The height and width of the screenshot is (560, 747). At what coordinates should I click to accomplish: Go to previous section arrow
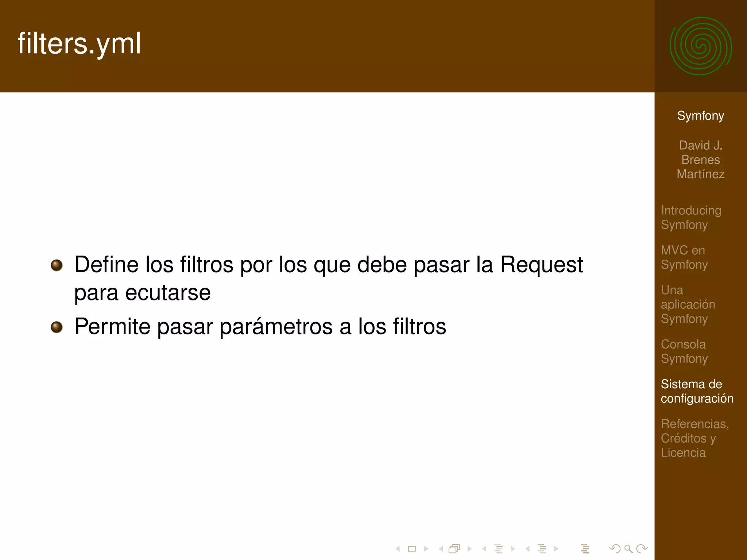pyautogui.click(x=527, y=549)
